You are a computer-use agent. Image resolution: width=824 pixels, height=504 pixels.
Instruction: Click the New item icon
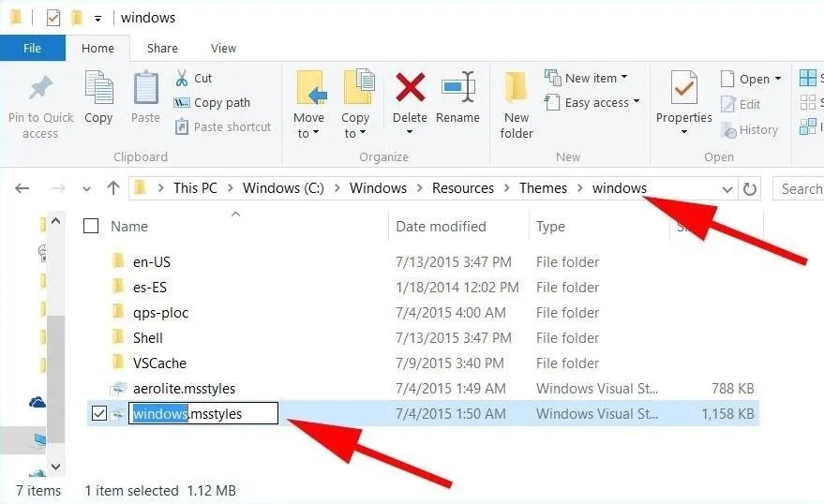coord(552,78)
